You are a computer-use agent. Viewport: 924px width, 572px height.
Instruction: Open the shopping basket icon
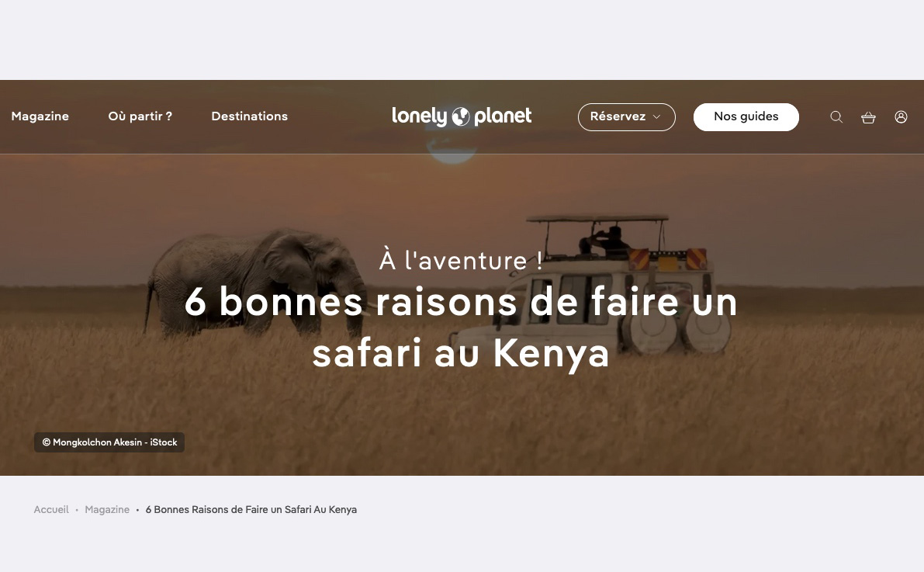pyautogui.click(x=869, y=117)
